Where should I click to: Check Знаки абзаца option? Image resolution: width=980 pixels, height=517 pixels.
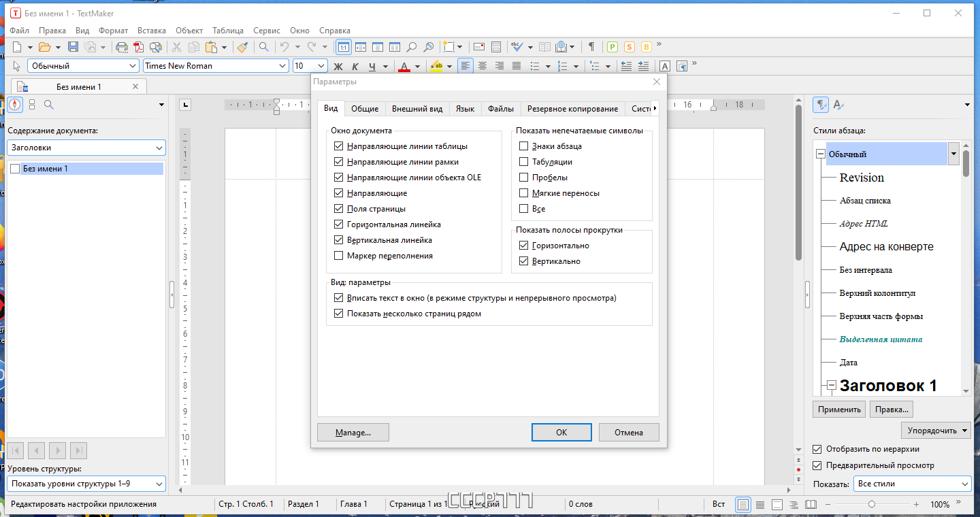523,146
